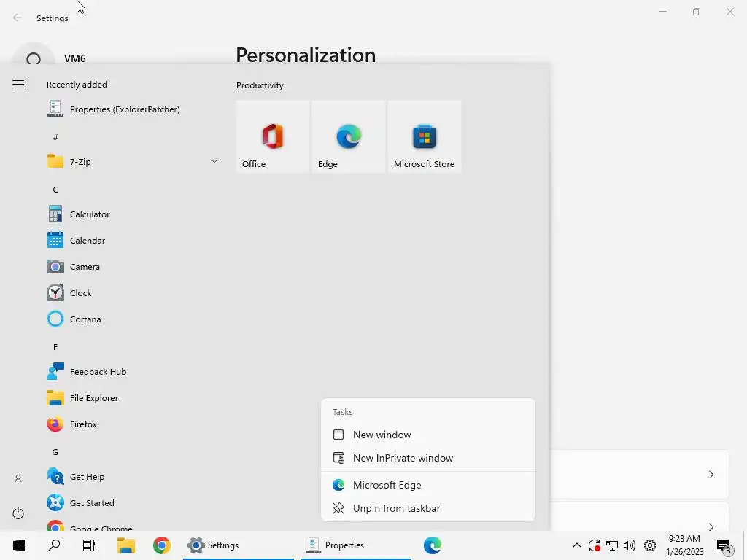
Task: Open File Explorer on the taskbar
Action: [x=126, y=545]
